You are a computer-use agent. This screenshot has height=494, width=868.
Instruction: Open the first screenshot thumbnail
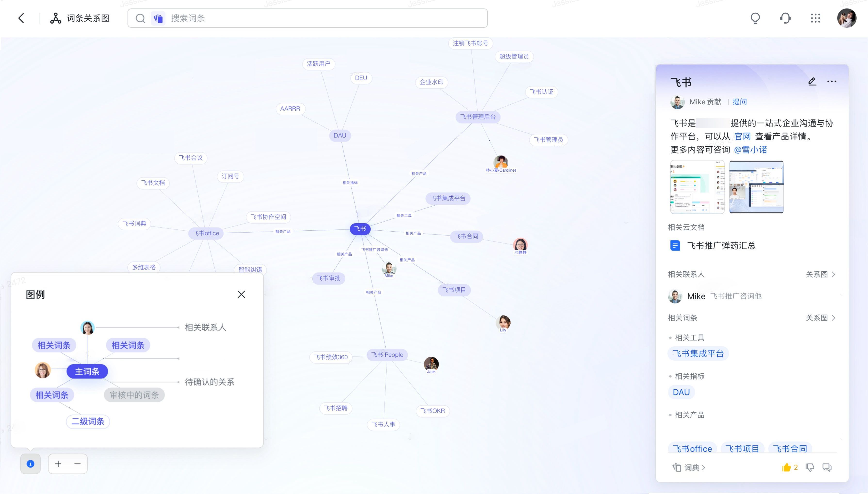coord(697,187)
